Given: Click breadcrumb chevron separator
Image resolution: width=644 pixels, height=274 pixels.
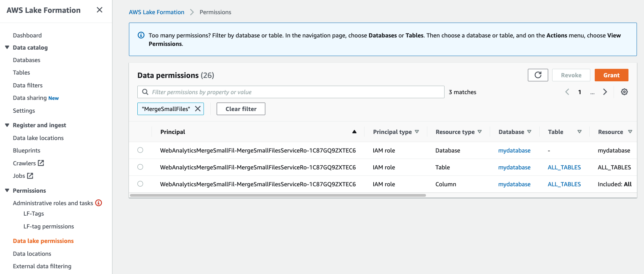Looking at the screenshot, I should click(x=192, y=12).
